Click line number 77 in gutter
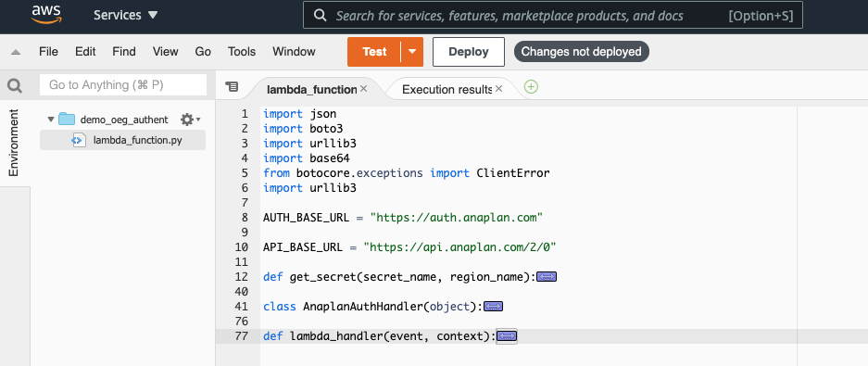The width and height of the screenshot is (868, 366). pyautogui.click(x=242, y=336)
